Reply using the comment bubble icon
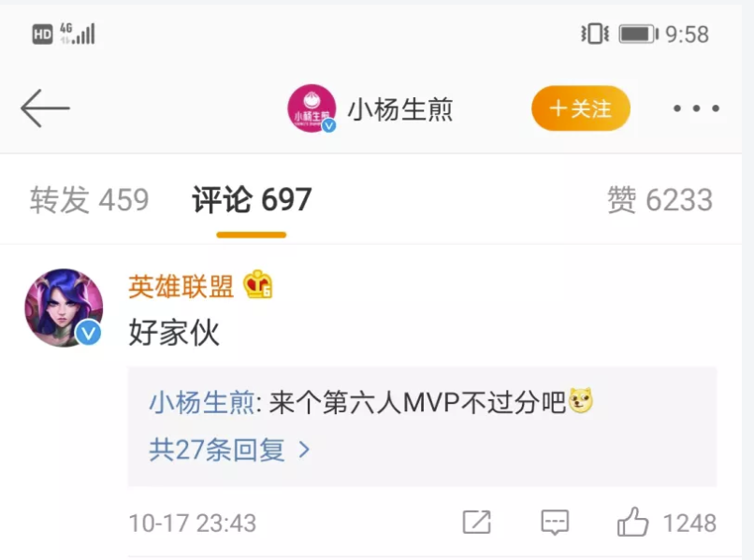The image size is (754, 560). 555,523
